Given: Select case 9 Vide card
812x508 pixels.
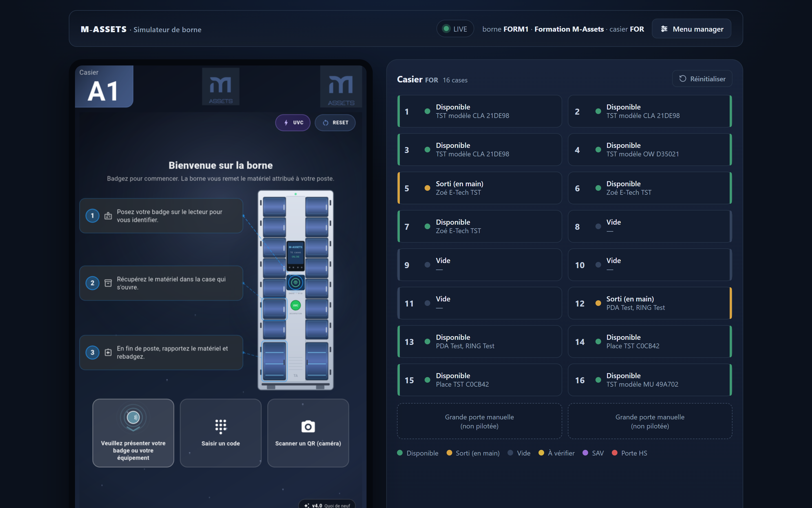Looking at the screenshot, I should pyautogui.click(x=479, y=265).
